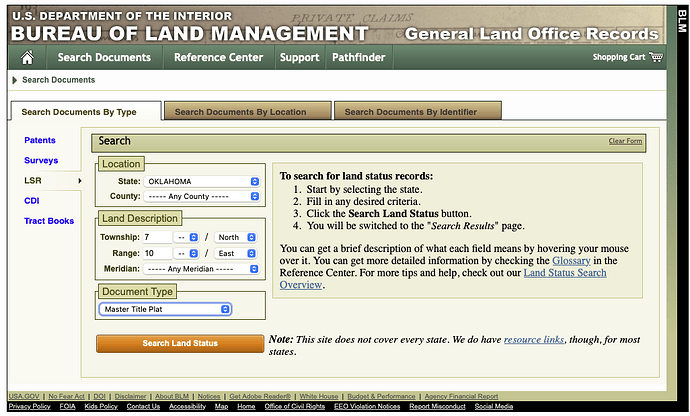
Task: Open the Budget & Performance footer link
Action: (x=381, y=397)
